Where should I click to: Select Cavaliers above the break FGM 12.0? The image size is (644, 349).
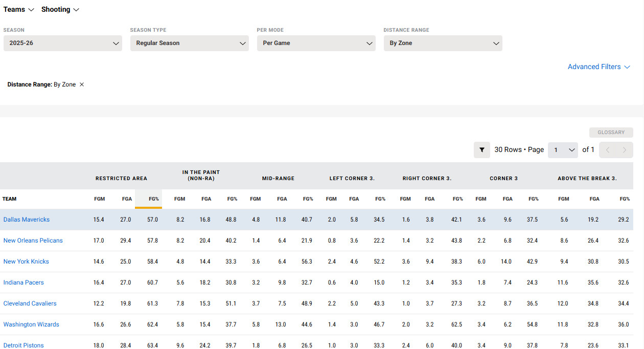pos(563,303)
